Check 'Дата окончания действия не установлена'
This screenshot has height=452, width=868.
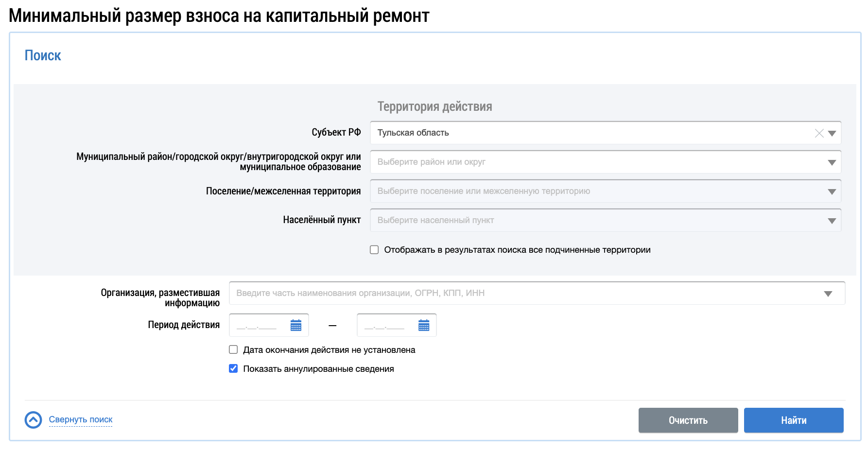233,349
